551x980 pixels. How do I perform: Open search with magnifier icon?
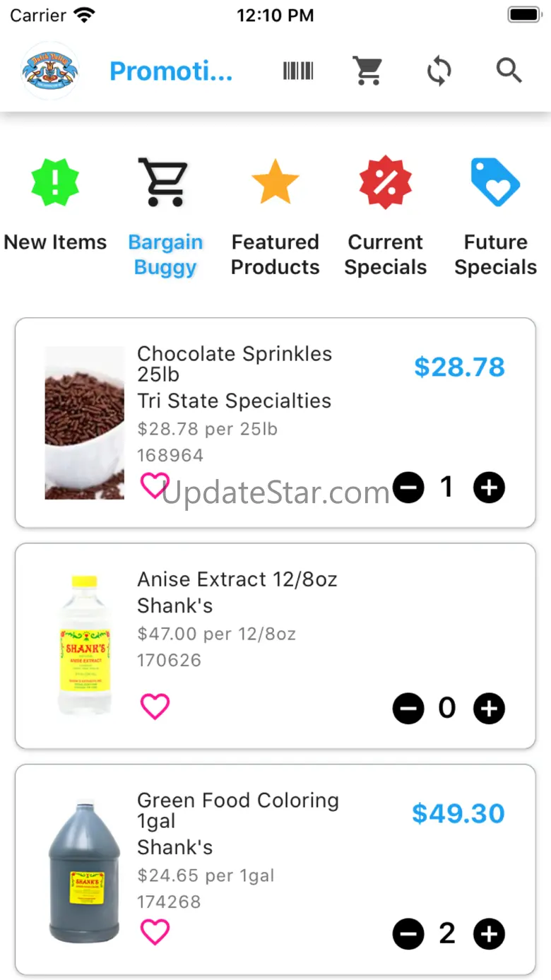point(509,71)
